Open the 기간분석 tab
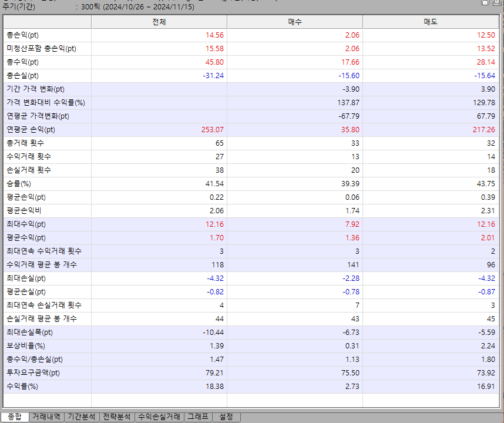 tap(81, 417)
